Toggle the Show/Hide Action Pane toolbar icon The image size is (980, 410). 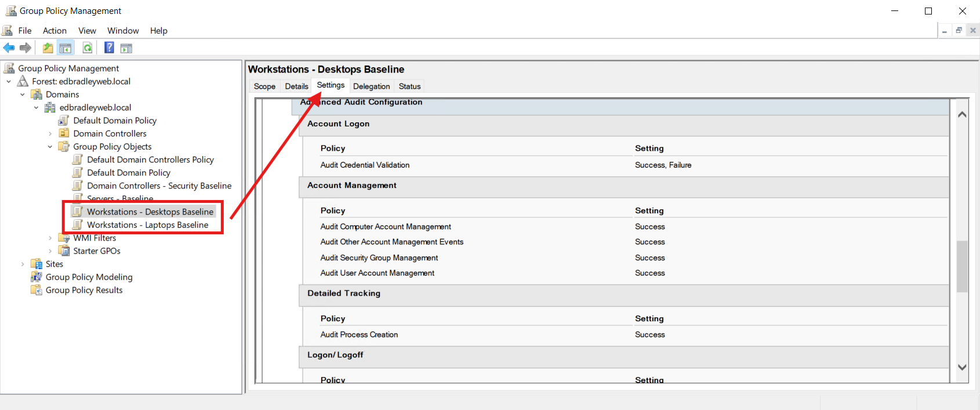pyautogui.click(x=126, y=48)
